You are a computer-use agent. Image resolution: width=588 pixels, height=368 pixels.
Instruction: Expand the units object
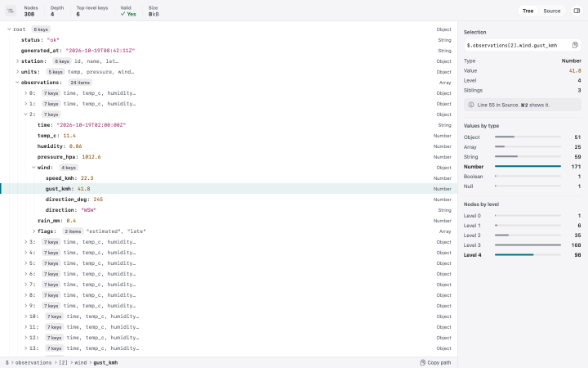17,72
